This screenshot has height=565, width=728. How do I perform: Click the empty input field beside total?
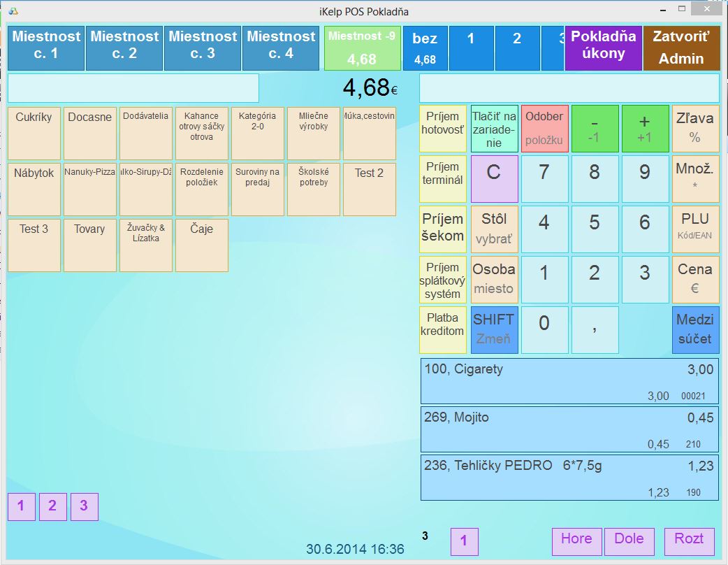(133, 88)
